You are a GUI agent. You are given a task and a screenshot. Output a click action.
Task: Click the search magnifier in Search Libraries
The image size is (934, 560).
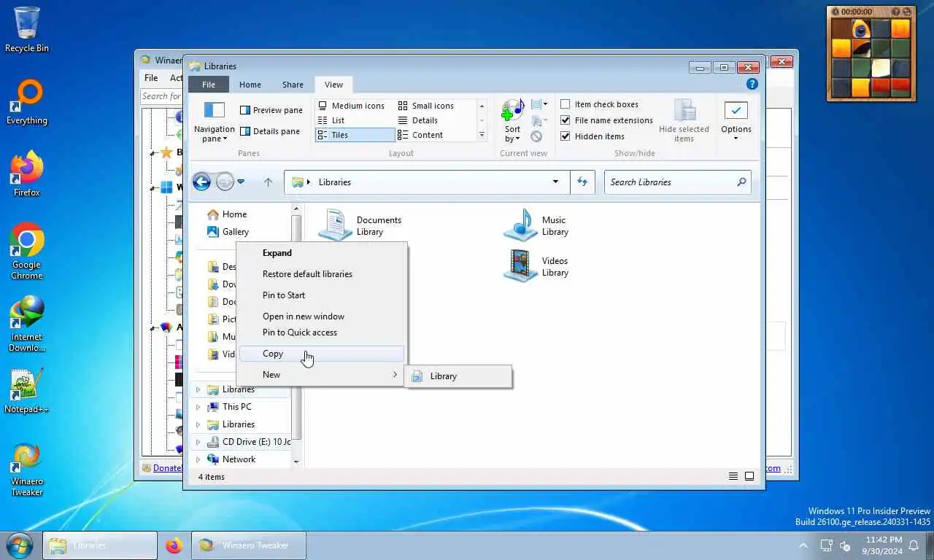(x=741, y=182)
